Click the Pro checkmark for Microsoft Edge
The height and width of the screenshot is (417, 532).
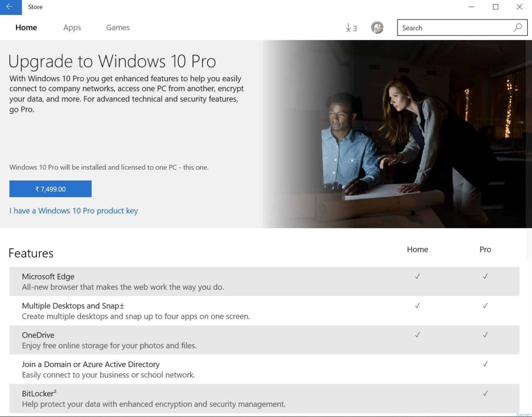(x=485, y=276)
